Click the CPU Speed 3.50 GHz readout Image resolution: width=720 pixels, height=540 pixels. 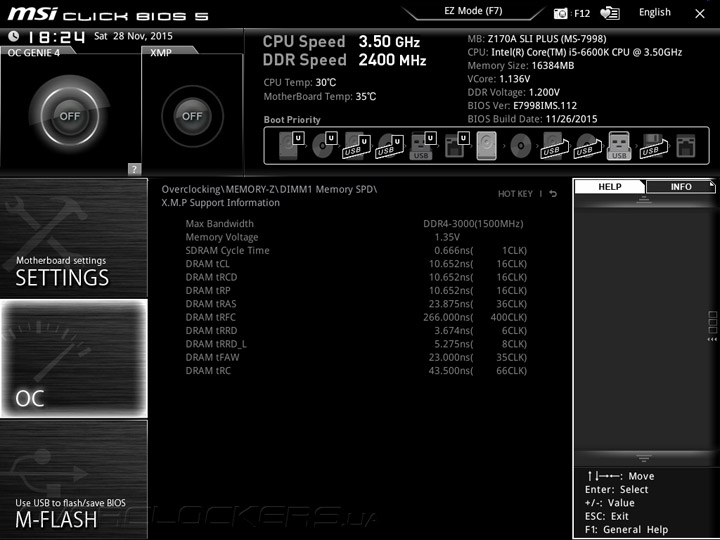(x=341, y=41)
